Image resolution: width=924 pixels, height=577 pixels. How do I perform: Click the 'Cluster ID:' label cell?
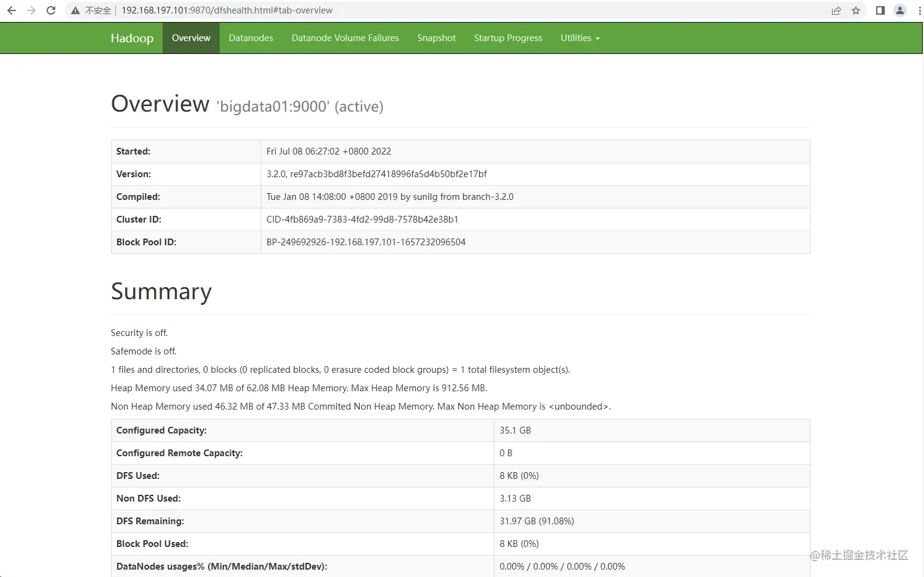(x=186, y=220)
